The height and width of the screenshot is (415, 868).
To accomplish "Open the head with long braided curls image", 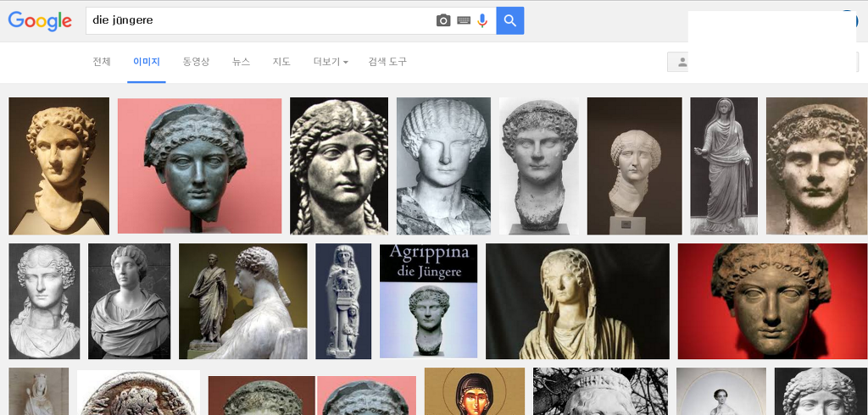I will [339, 166].
